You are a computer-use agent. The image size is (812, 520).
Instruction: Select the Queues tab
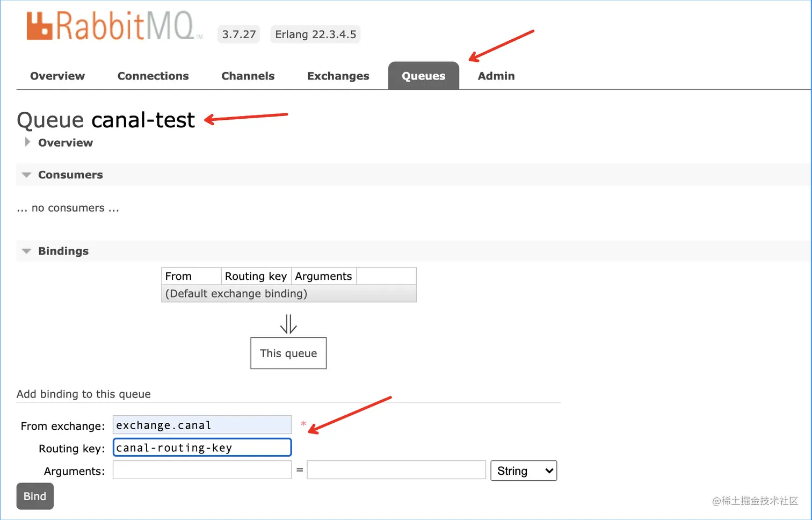[424, 76]
